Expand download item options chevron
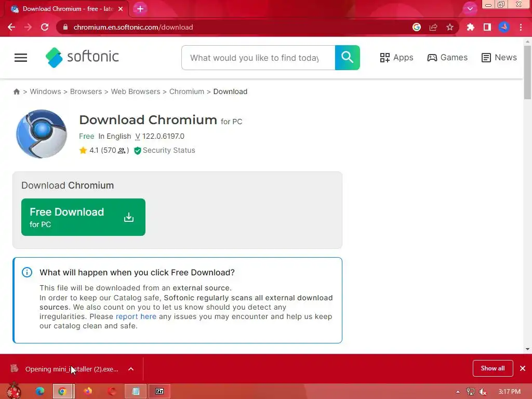 (131, 369)
